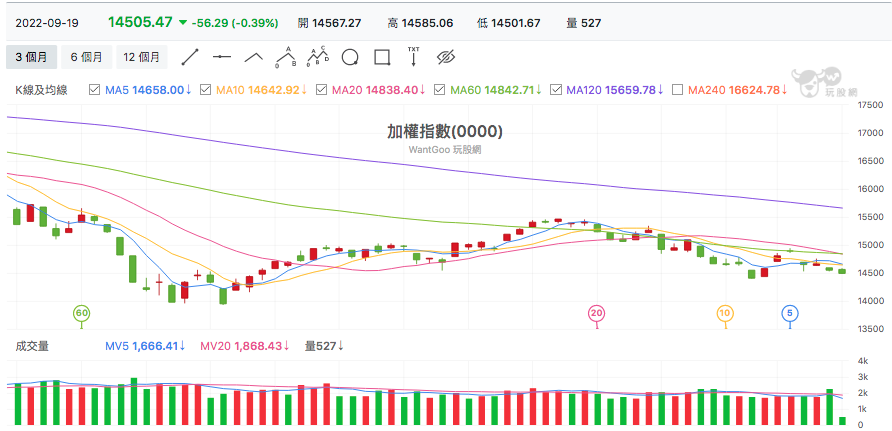The width and height of the screenshot is (892, 431).
Task: Click the blue 5 MA marker
Action: coord(790,313)
